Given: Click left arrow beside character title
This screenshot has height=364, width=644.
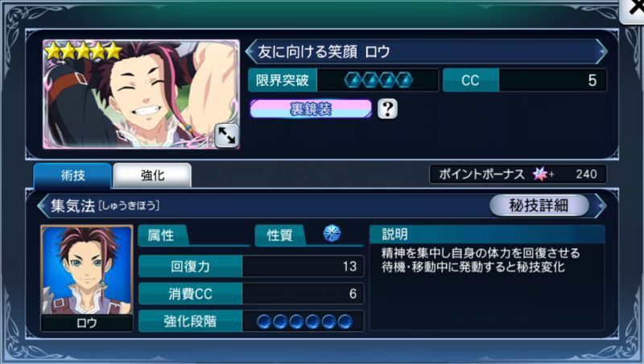Looking at the screenshot, I should (250, 52).
